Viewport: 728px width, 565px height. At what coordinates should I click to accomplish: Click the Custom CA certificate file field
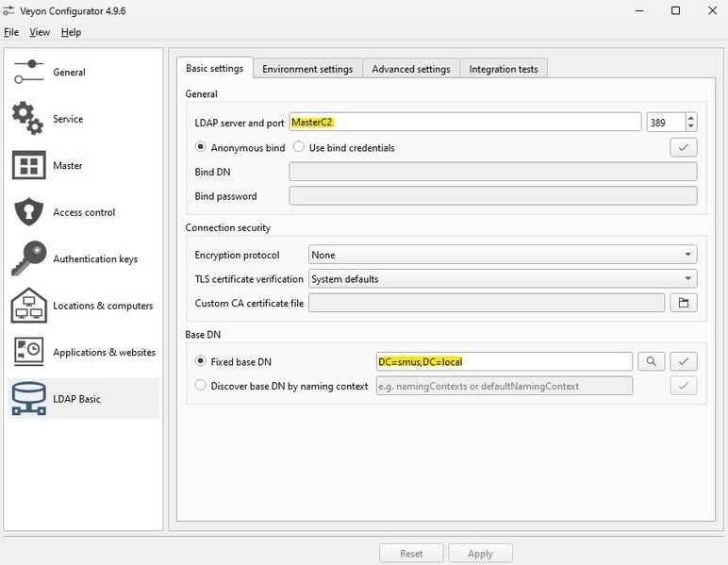487,303
